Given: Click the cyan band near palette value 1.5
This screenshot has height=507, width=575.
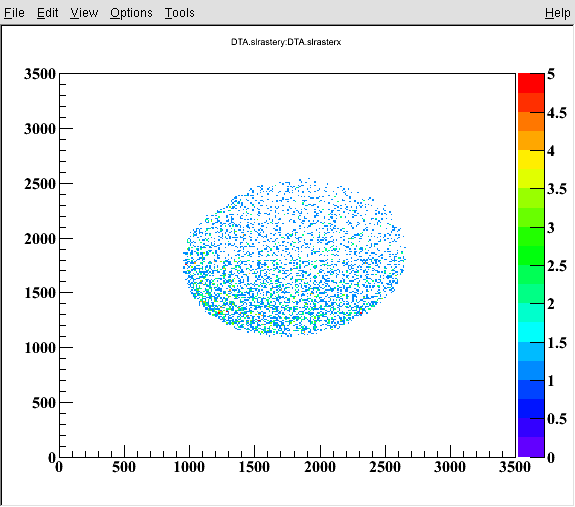Looking at the screenshot, I should pos(531,332).
